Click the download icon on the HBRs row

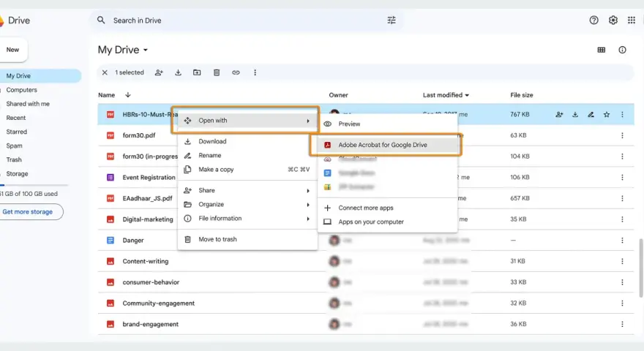point(575,115)
